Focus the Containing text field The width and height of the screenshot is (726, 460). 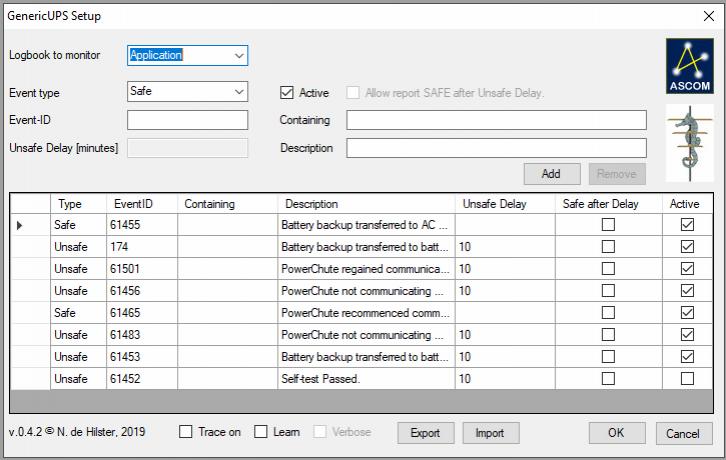tap(496, 120)
